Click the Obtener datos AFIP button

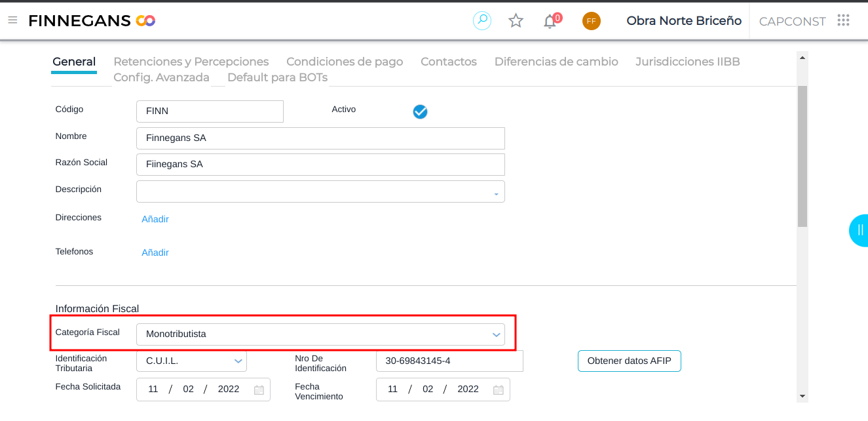pyautogui.click(x=629, y=361)
